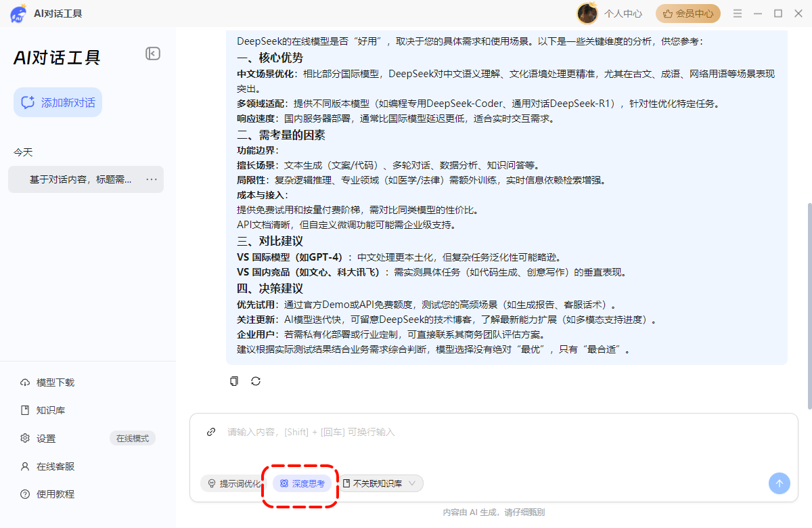This screenshot has width=812, height=528.
Task: Click the AI对话工具 sidebar title
Action: (x=57, y=58)
